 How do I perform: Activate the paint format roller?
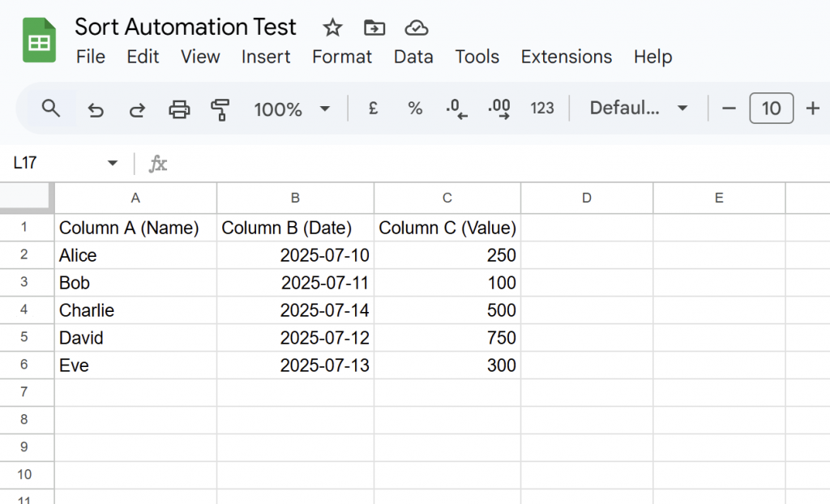click(x=220, y=109)
